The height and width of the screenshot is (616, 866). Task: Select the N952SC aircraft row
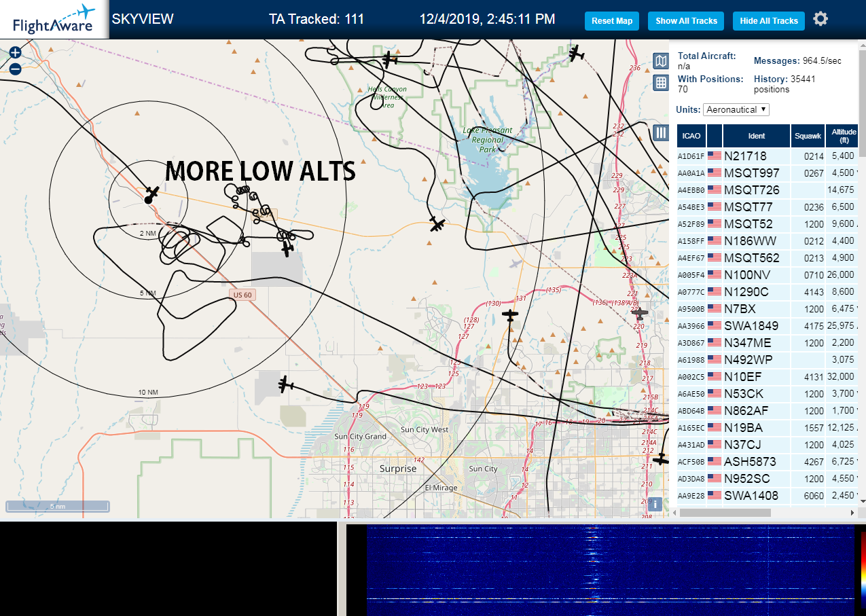[768, 479]
